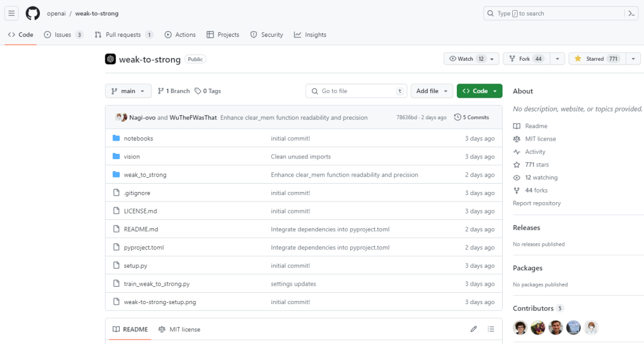Viewport: 644px width, 344px height.
Task: Click the pencil edit README icon
Action: tap(473, 329)
